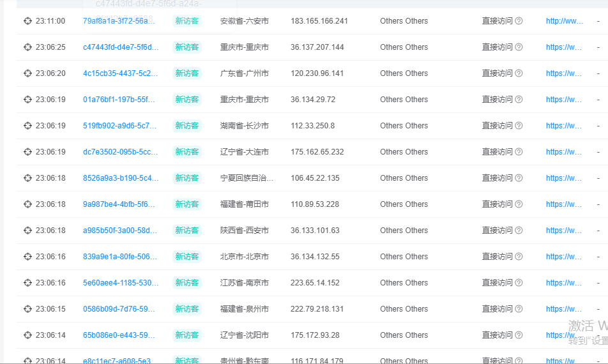Click the locate icon beside visitor 519fb902-a9d6-5c7

tap(27, 126)
